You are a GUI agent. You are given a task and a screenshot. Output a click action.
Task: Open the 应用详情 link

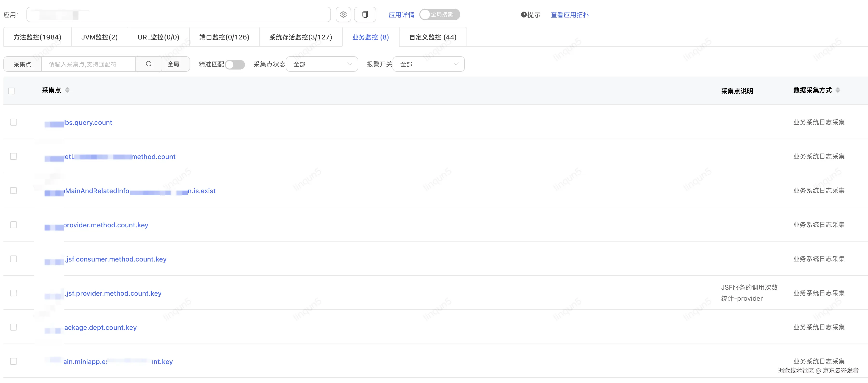[x=401, y=15]
